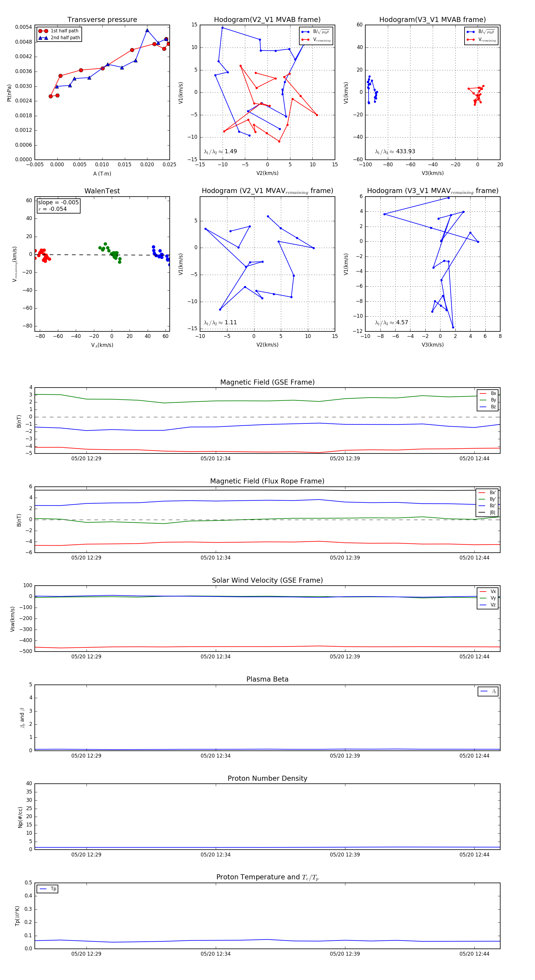Click the 'Magnetic Field (Flux Rope Frame)' title

(x=267, y=481)
